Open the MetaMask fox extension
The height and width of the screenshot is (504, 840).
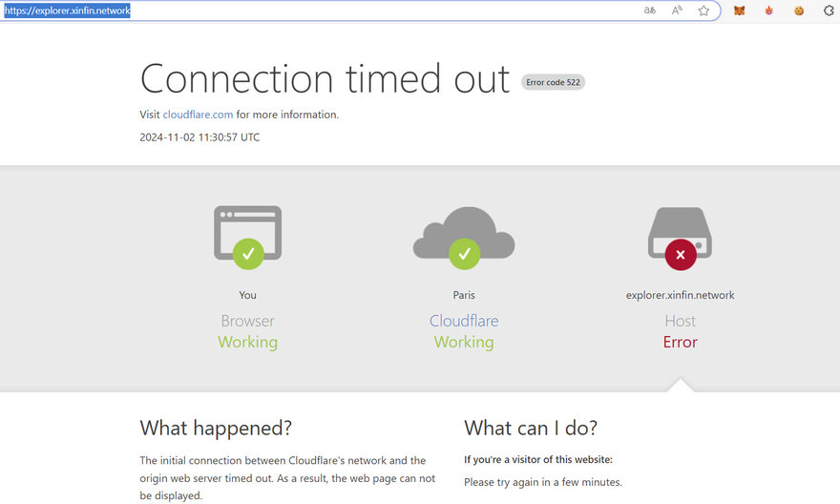tap(739, 10)
